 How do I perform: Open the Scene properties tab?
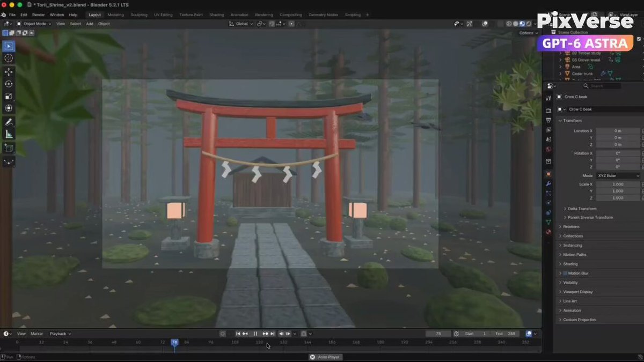click(x=548, y=139)
